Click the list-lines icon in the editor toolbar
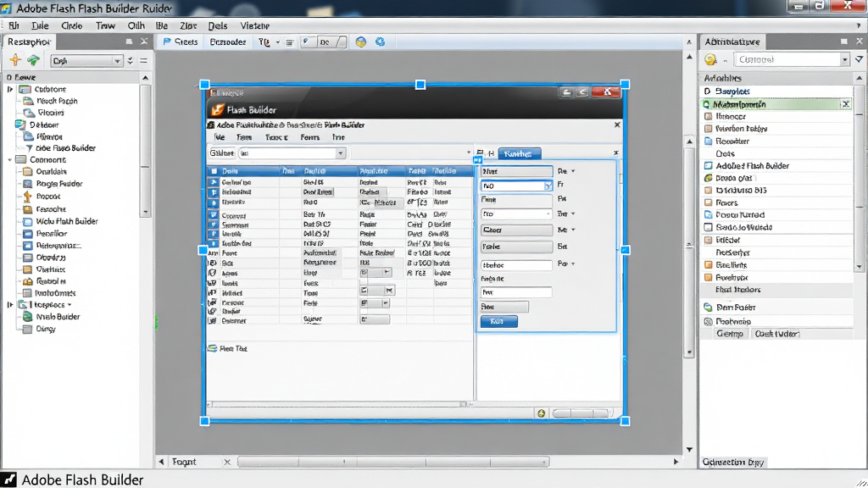868x488 pixels. [290, 42]
